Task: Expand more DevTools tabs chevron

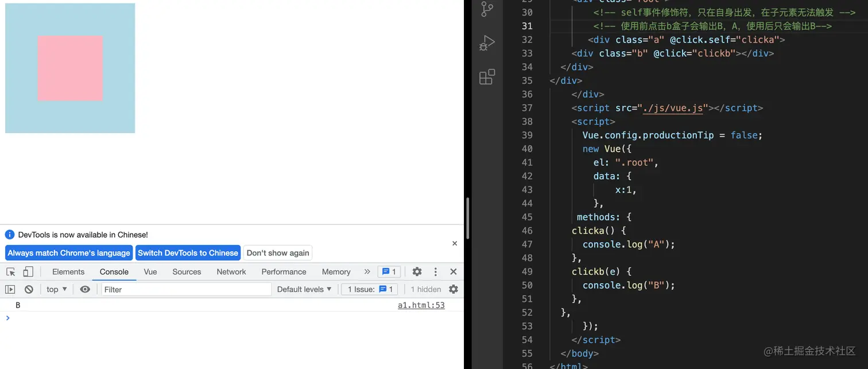Action: (x=367, y=272)
